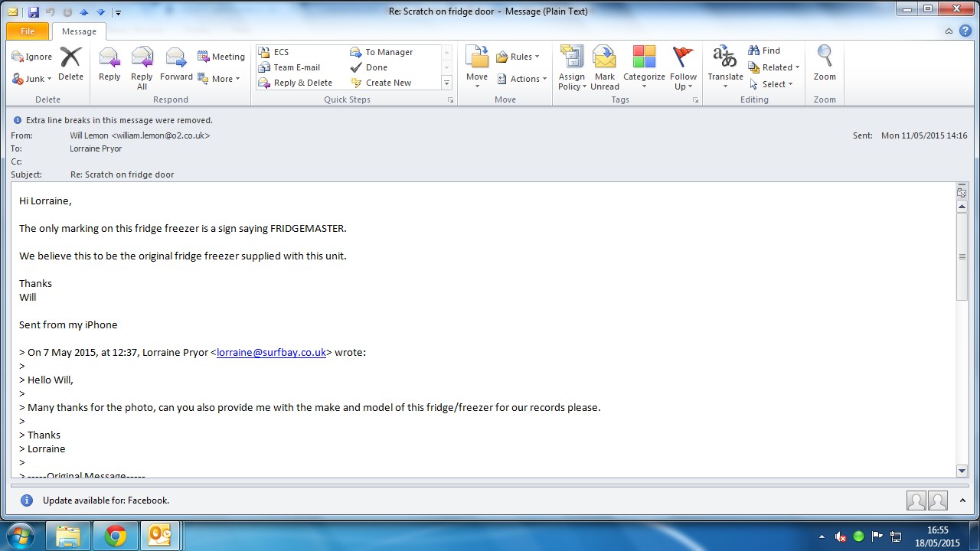
Task: Click the Undo arrow in the Quick Access Toolbar
Action: 51,12
